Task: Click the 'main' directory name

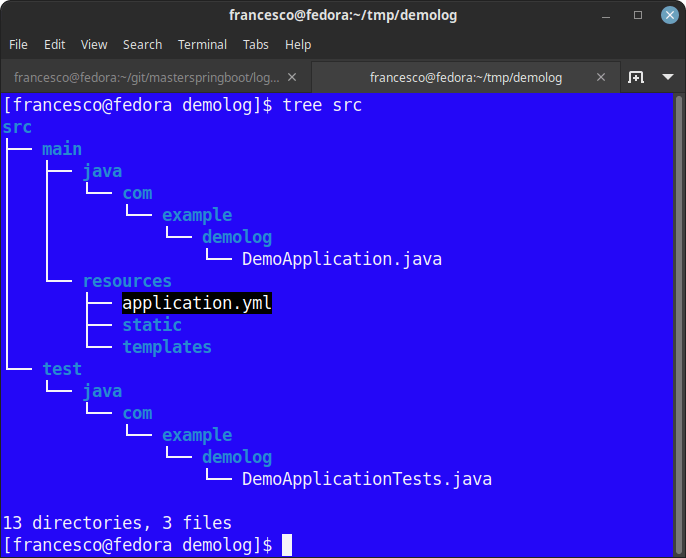Action: 62,149
